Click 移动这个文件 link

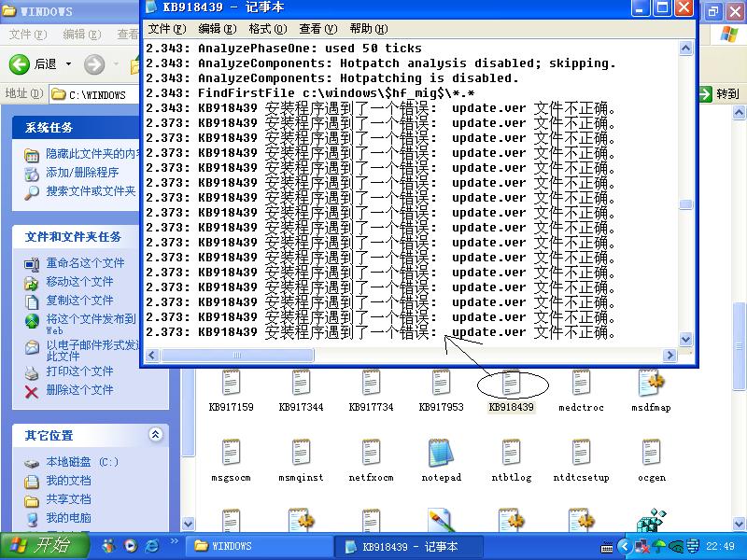coord(79,282)
